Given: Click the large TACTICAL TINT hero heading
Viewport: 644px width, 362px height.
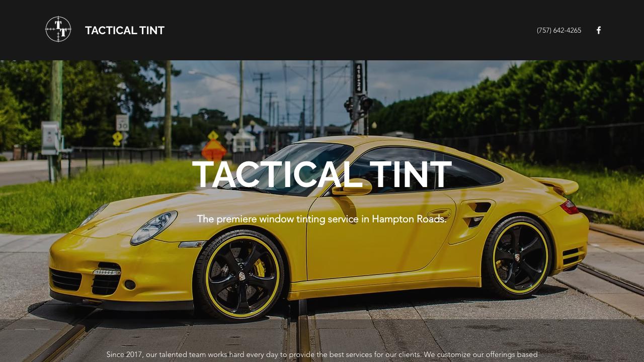Looking at the screenshot, I should (321, 174).
